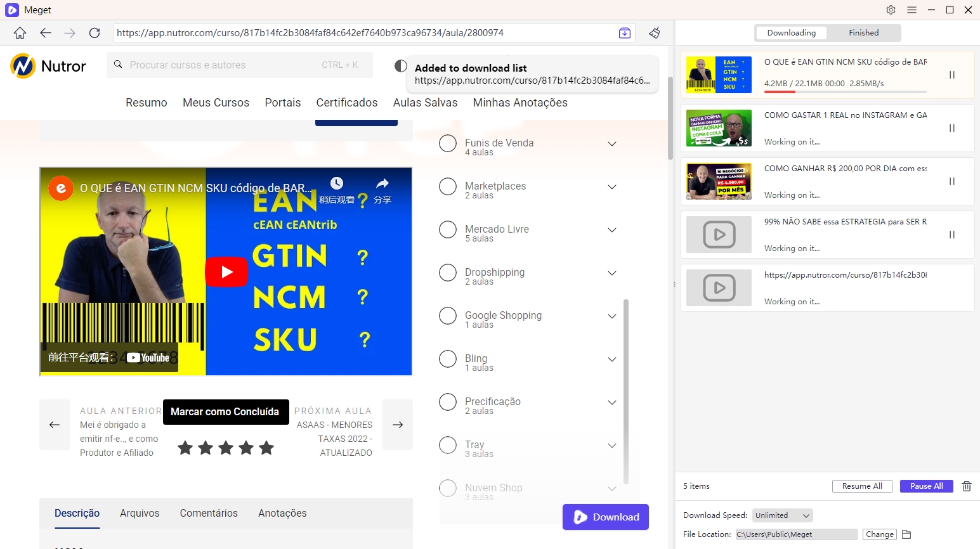
Task: Mark Precificação module circle
Action: coord(448,402)
